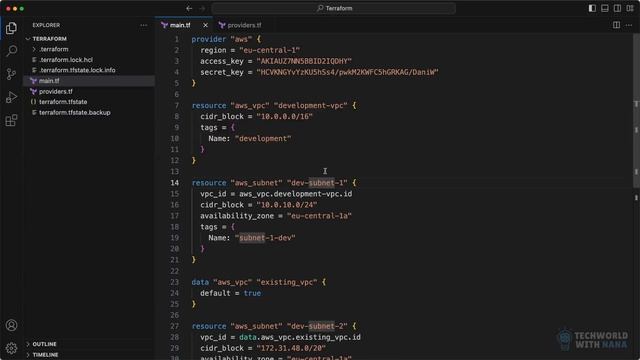Open the Explorer view in activity bar
The height and width of the screenshot is (360, 640).
tap(11, 28)
